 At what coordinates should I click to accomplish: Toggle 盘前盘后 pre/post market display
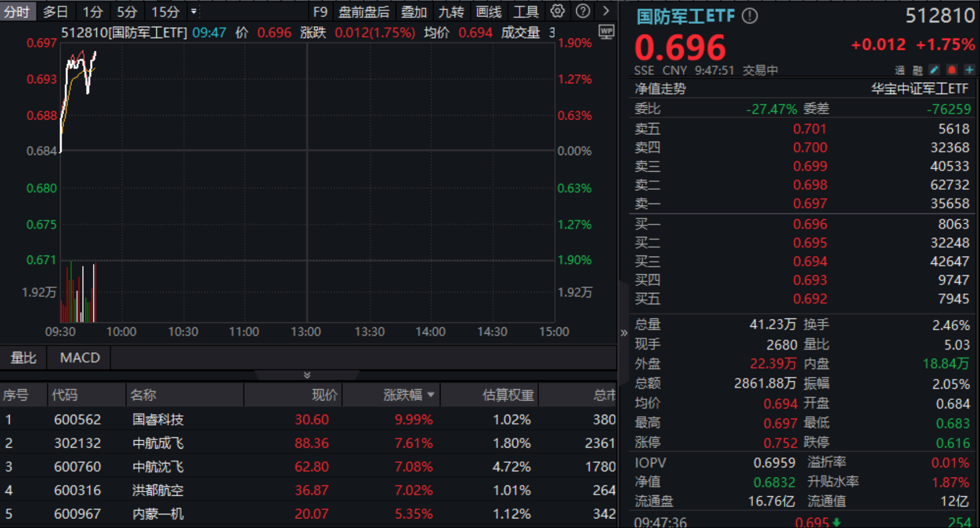(x=363, y=12)
